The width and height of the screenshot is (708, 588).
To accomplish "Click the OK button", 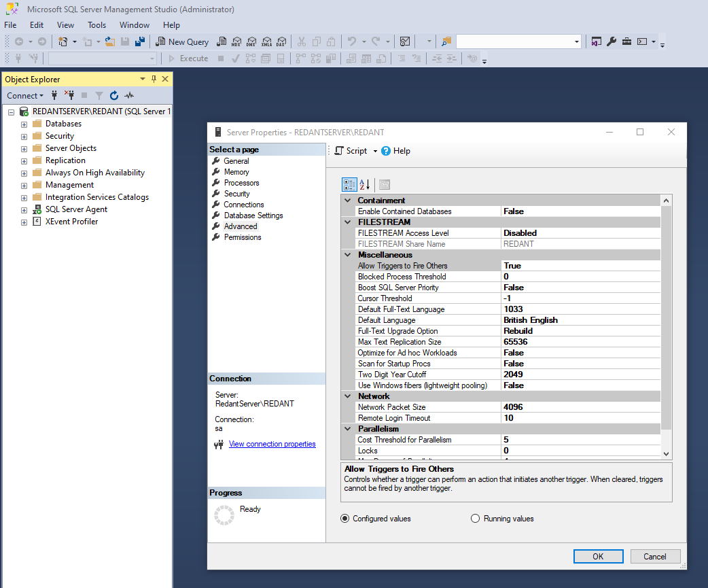I will 598,556.
